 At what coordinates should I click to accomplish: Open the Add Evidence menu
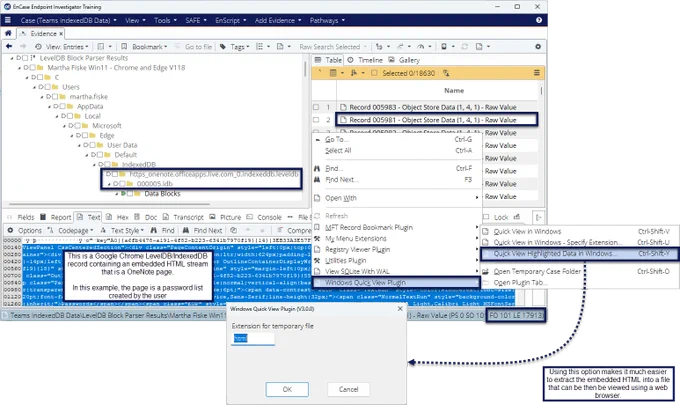point(278,20)
